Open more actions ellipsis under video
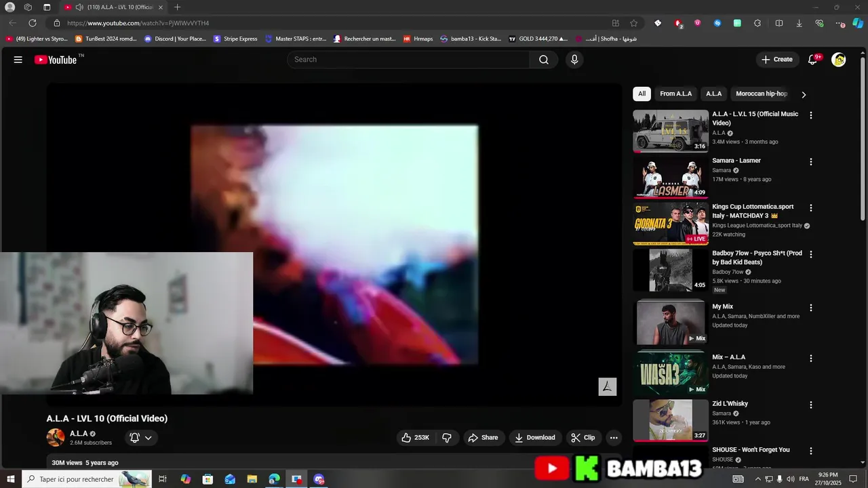 click(614, 438)
